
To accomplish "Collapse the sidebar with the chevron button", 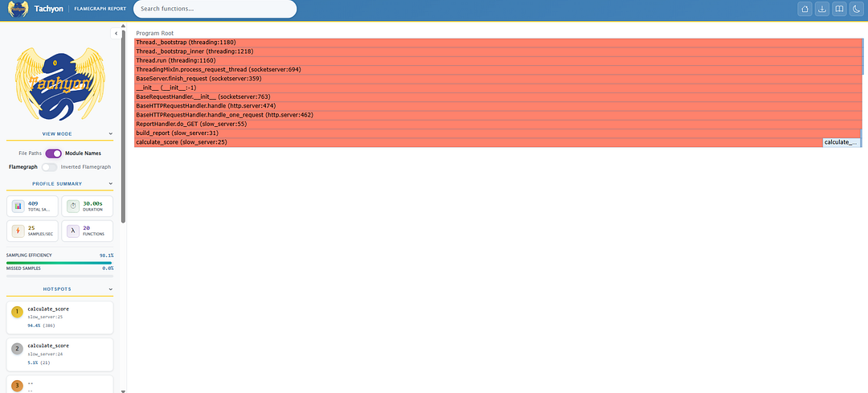I will [116, 33].
